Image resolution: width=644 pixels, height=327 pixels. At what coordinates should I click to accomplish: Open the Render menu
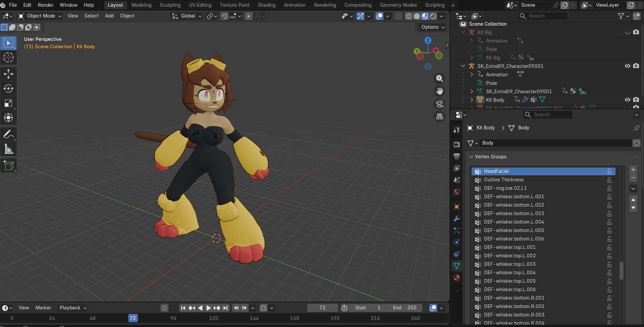coord(46,5)
